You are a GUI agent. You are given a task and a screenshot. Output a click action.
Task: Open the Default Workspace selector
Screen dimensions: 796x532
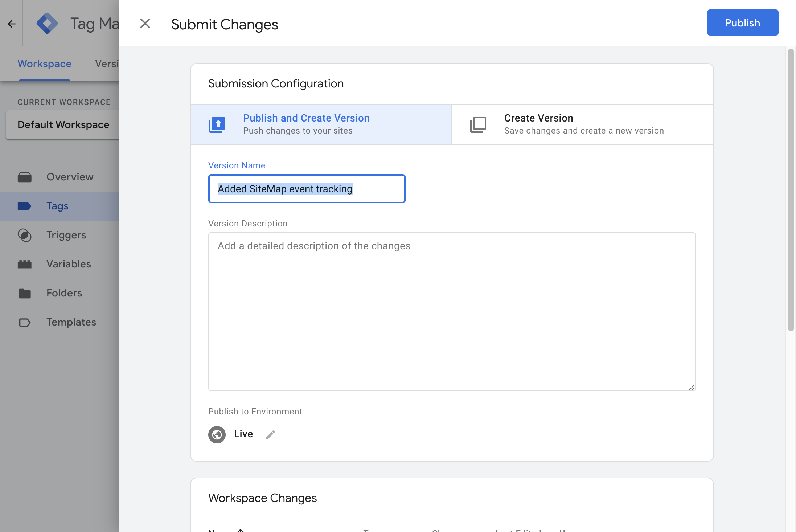(x=62, y=125)
